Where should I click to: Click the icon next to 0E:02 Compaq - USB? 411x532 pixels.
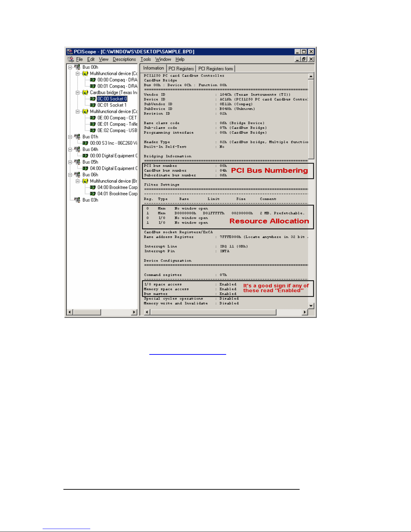point(93,131)
